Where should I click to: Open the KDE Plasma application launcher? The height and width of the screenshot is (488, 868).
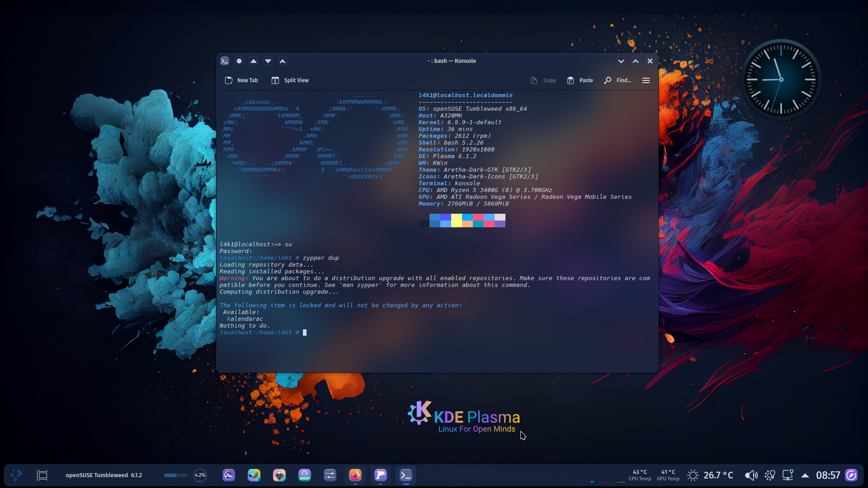coord(17,475)
